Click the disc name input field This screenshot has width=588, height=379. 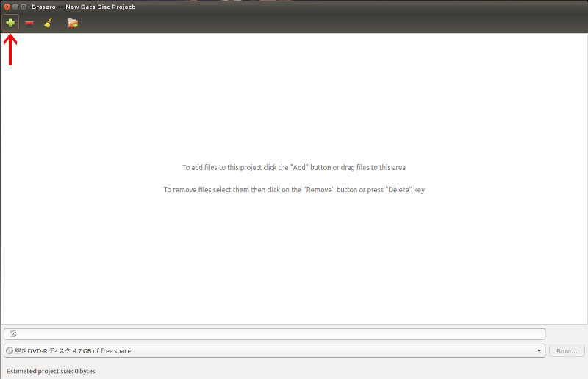tap(274, 333)
